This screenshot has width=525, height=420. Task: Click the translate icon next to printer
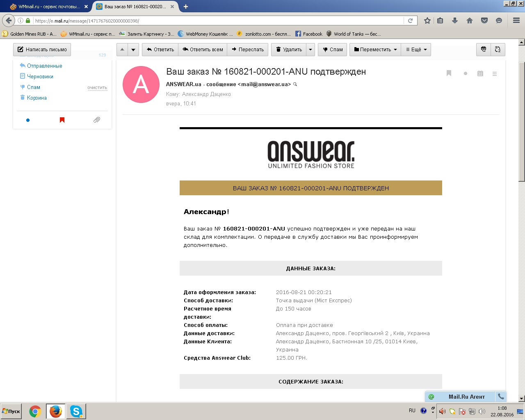[x=498, y=49]
